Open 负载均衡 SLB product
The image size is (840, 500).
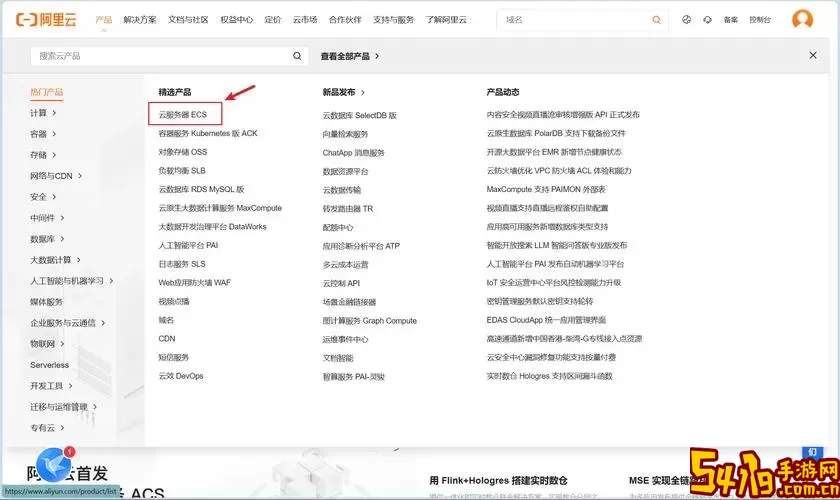tap(182, 170)
